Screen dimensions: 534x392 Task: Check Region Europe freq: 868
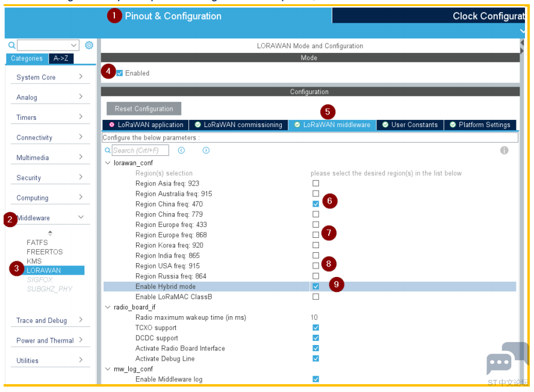tap(315, 235)
